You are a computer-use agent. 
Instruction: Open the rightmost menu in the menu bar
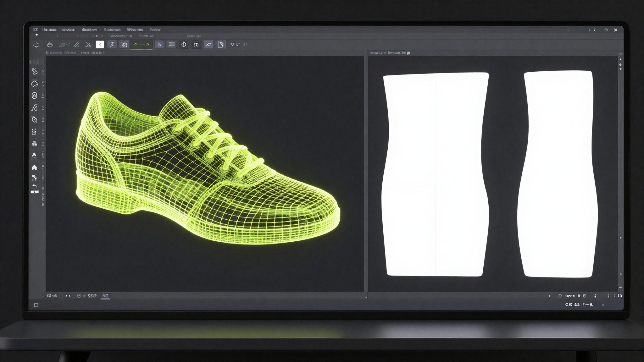(x=155, y=30)
